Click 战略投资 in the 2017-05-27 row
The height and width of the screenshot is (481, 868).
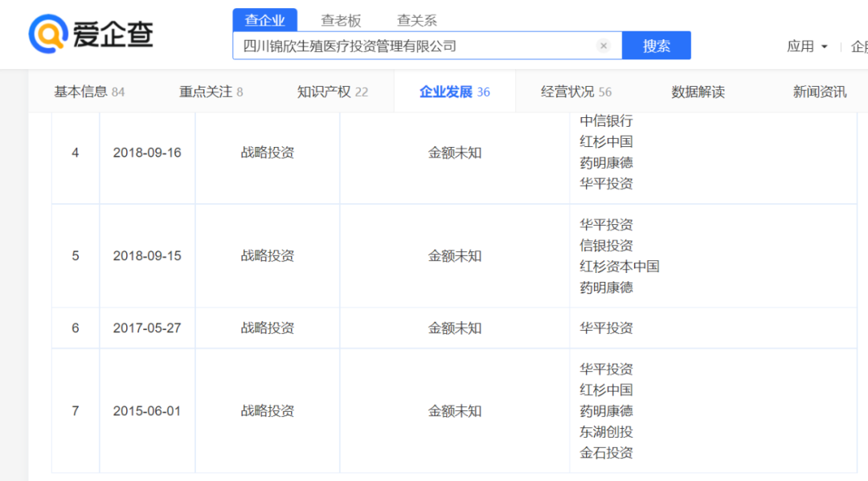pos(268,328)
